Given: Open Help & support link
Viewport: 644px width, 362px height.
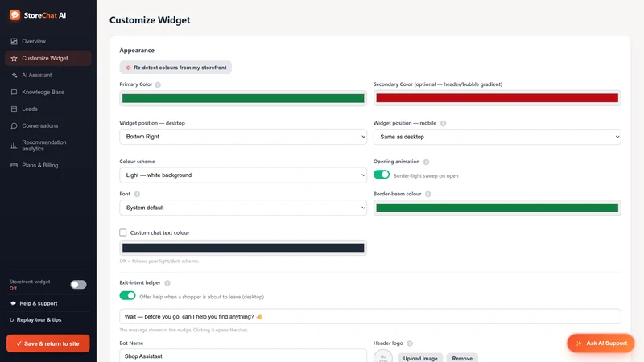Looking at the screenshot, I should 39,303.
